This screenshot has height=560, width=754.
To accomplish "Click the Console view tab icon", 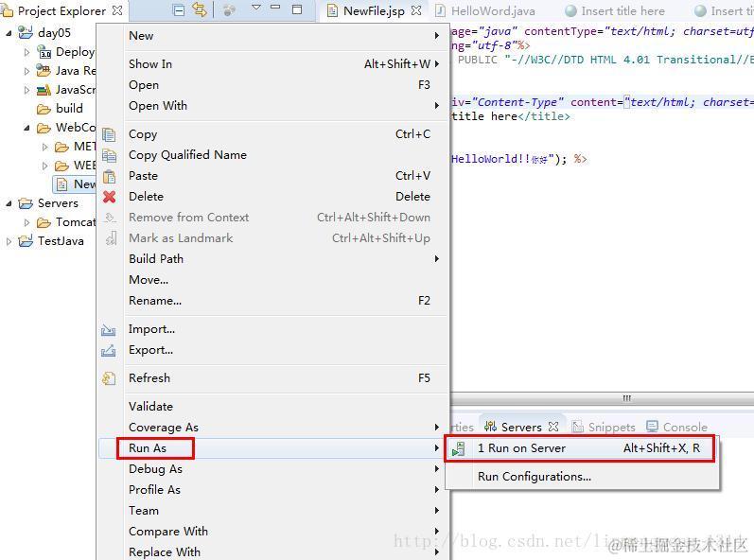I will [652, 426].
